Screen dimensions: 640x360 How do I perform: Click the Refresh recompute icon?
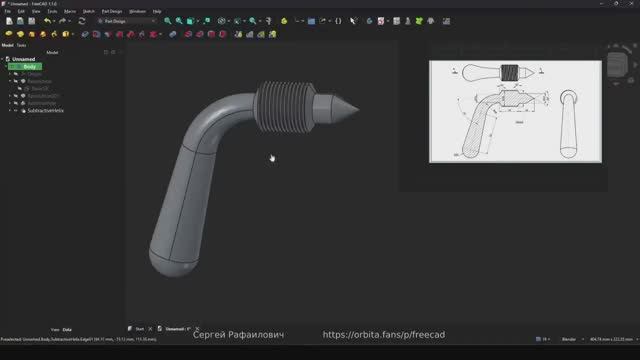tap(82, 21)
